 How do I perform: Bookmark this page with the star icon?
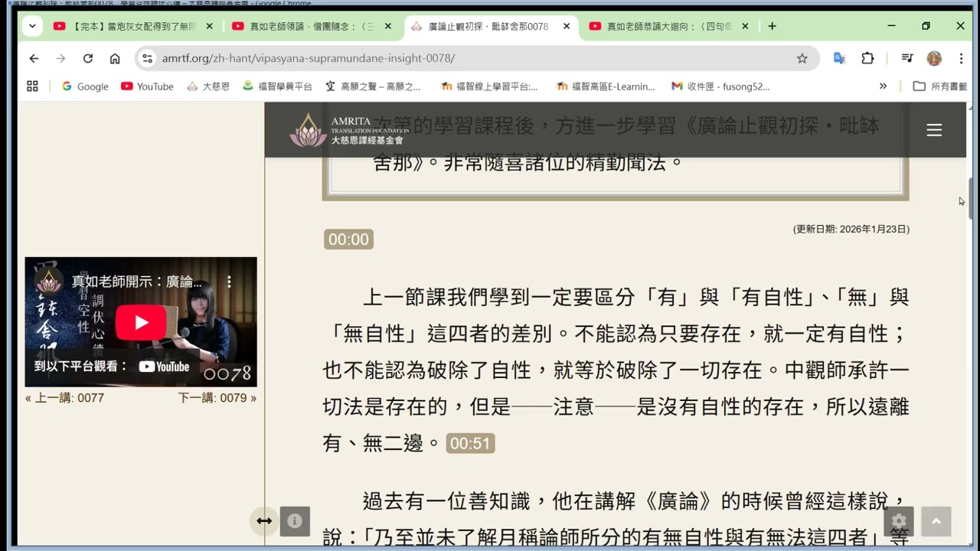coord(802,58)
